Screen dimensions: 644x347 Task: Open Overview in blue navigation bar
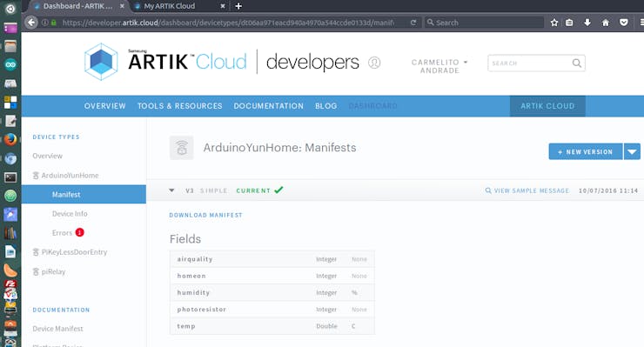pos(104,106)
